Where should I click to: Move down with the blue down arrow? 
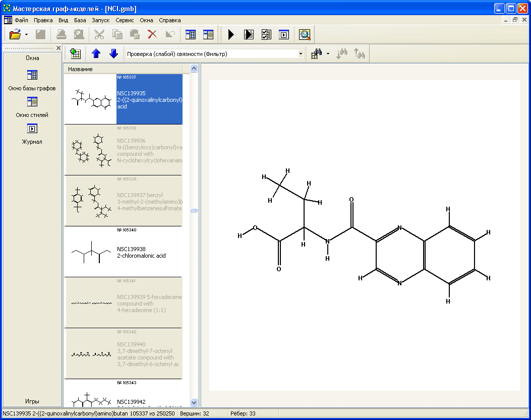click(114, 53)
